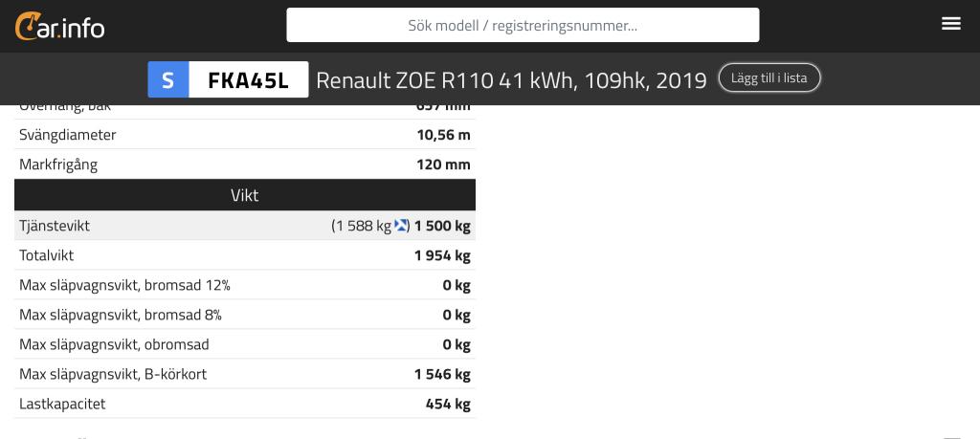Click the 1 546 kg B-körkort value
The height and width of the screenshot is (439, 980).
tap(442, 375)
